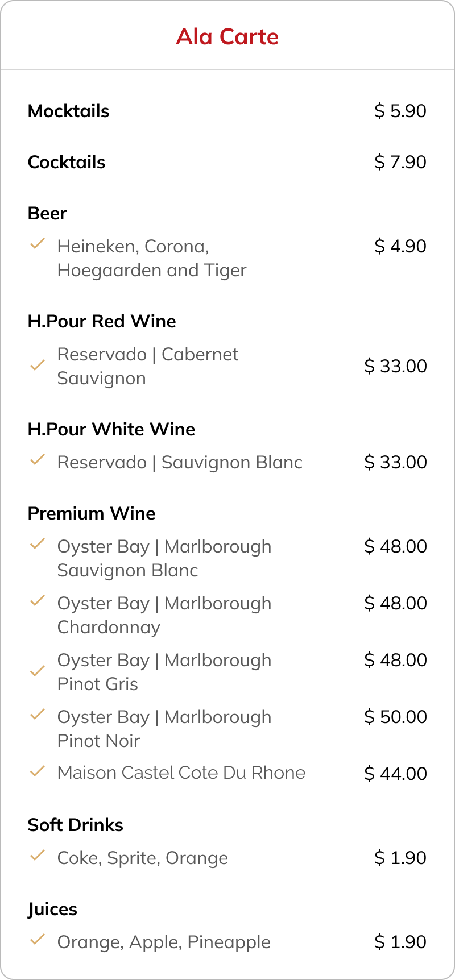Click the Beer category heading
Viewport: 455px width, 980px height.
[47, 213]
